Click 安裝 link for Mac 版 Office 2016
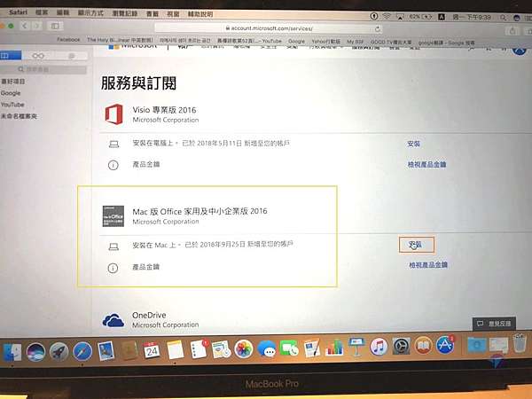 [416, 245]
